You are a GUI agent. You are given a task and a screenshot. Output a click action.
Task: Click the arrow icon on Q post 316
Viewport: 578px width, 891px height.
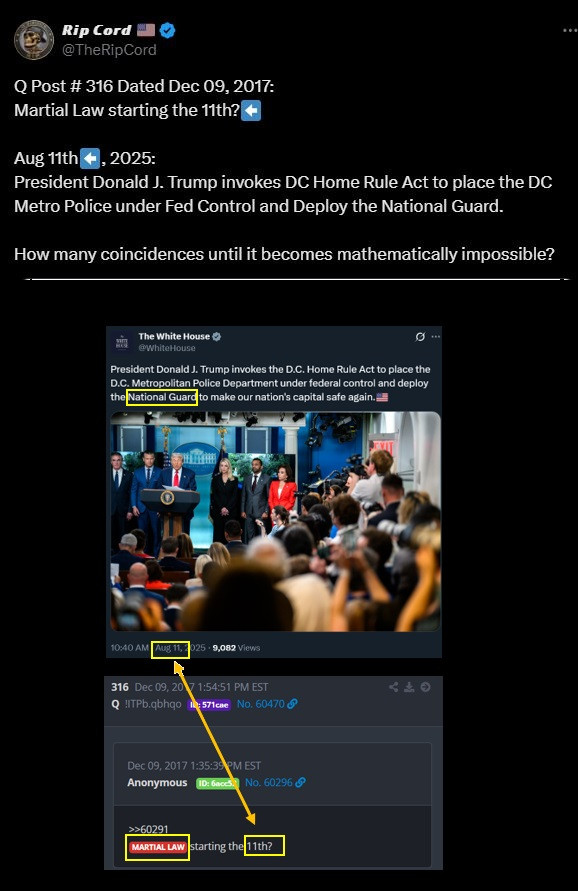(x=425, y=687)
